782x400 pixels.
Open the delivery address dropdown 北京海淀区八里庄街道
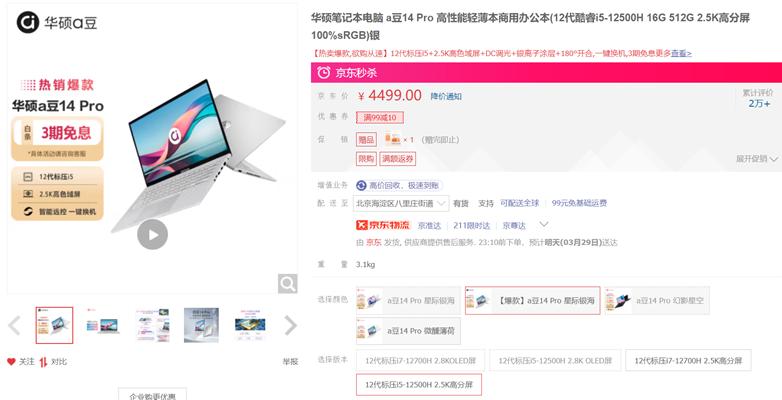(x=401, y=203)
